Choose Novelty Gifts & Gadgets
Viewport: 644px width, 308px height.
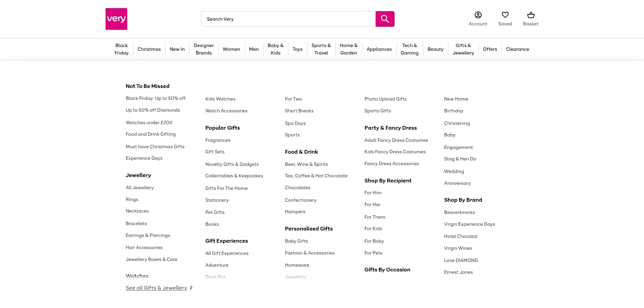232,164
